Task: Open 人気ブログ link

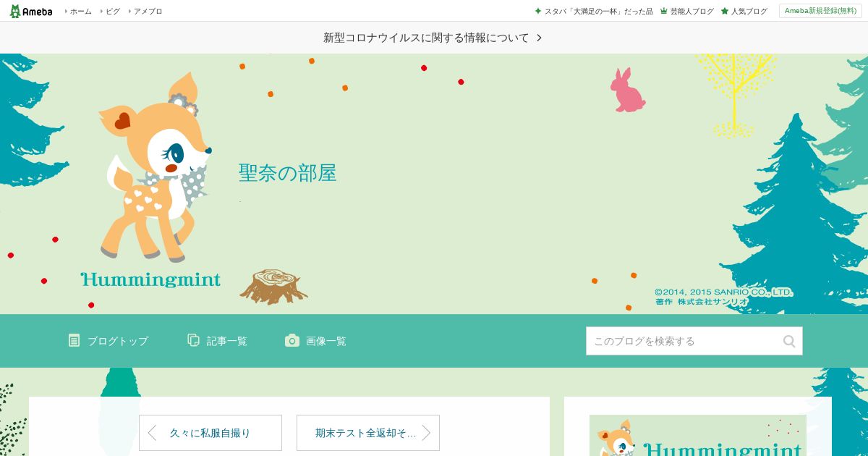Action: click(x=749, y=12)
